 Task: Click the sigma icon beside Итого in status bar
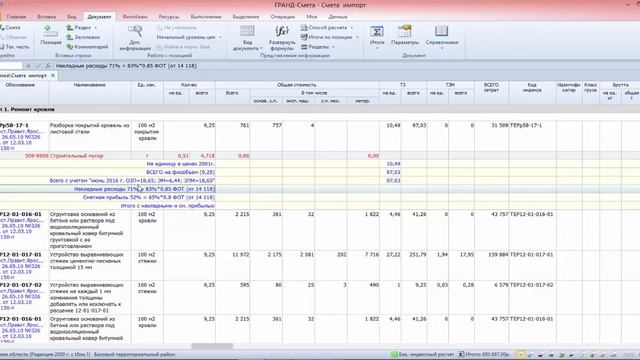point(461,354)
